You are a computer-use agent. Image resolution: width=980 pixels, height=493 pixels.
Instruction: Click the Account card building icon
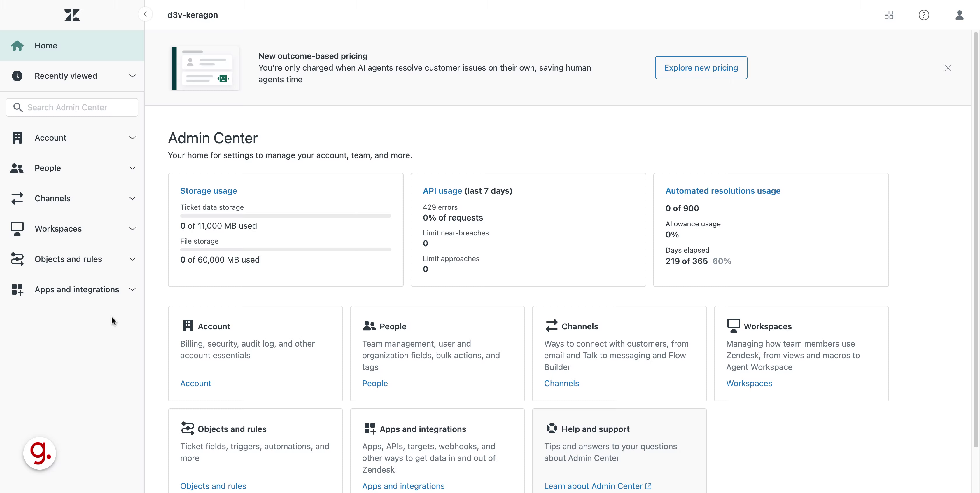pyautogui.click(x=188, y=326)
